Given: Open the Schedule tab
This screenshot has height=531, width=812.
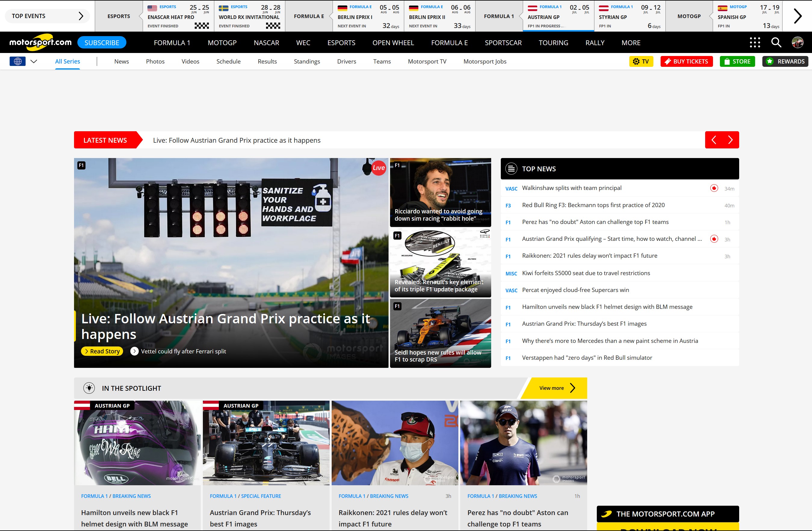Looking at the screenshot, I should click(x=228, y=61).
